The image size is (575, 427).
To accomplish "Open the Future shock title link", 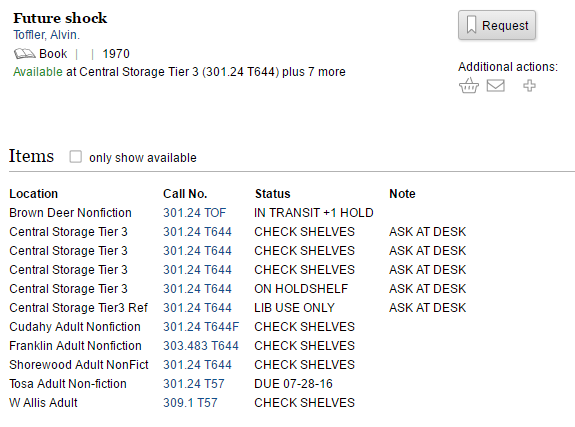I will (60, 18).
